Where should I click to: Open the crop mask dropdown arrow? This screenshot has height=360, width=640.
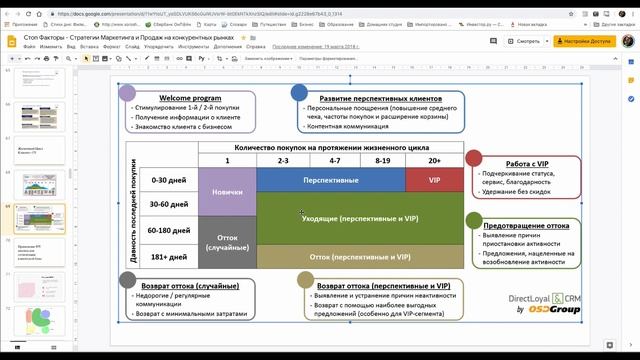coord(227,59)
